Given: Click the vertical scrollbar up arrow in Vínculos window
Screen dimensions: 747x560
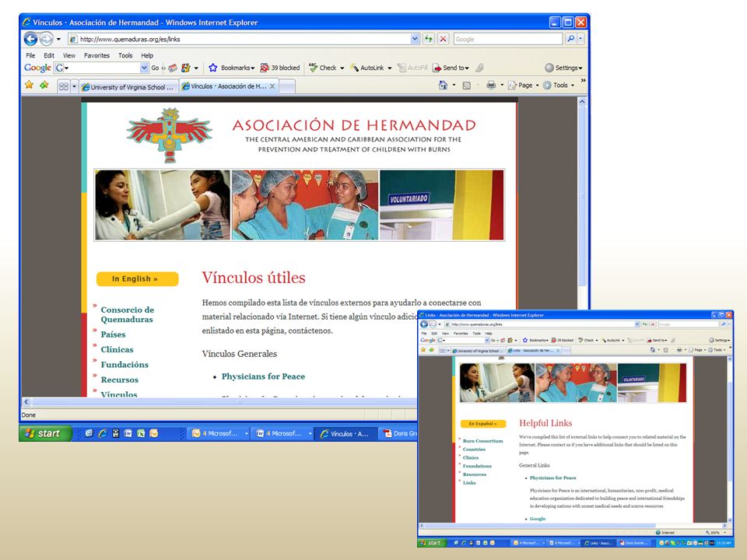Looking at the screenshot, I should pos(582,101).
